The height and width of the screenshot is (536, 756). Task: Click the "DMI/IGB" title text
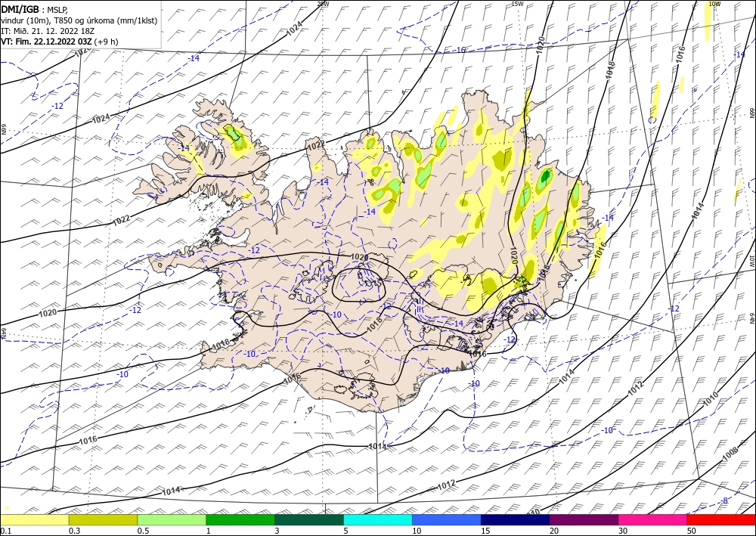click(x=20, y=8)
